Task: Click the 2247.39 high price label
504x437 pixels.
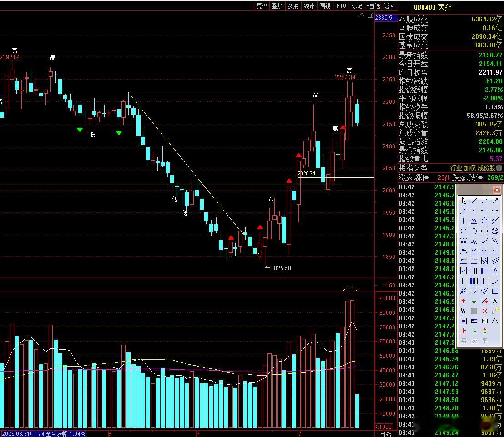Action: tap(345, 77)
